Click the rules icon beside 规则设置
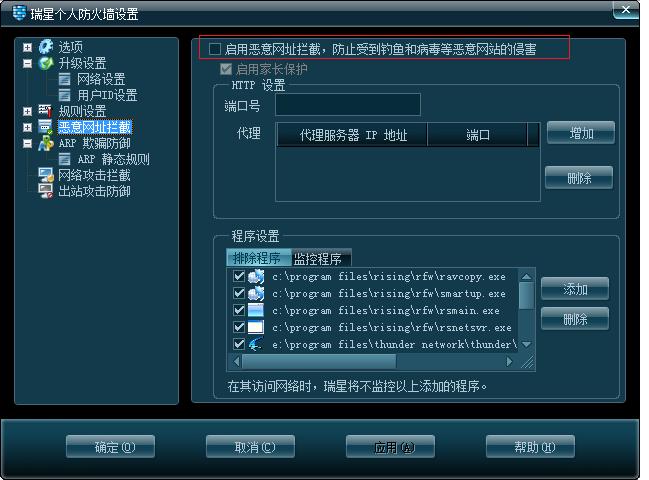Image resolution: width=649 pixels, height=480 pixels. pyautogui.click(x=45, y=111)
